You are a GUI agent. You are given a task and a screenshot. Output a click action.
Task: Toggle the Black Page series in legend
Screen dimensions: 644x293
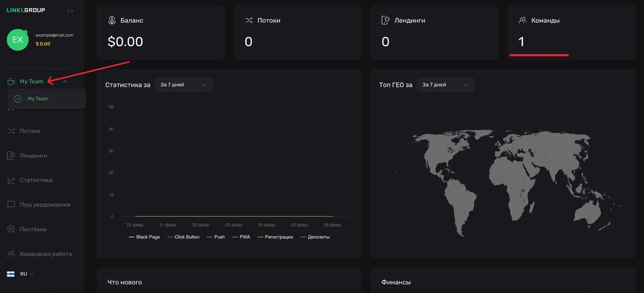[144, 237]
